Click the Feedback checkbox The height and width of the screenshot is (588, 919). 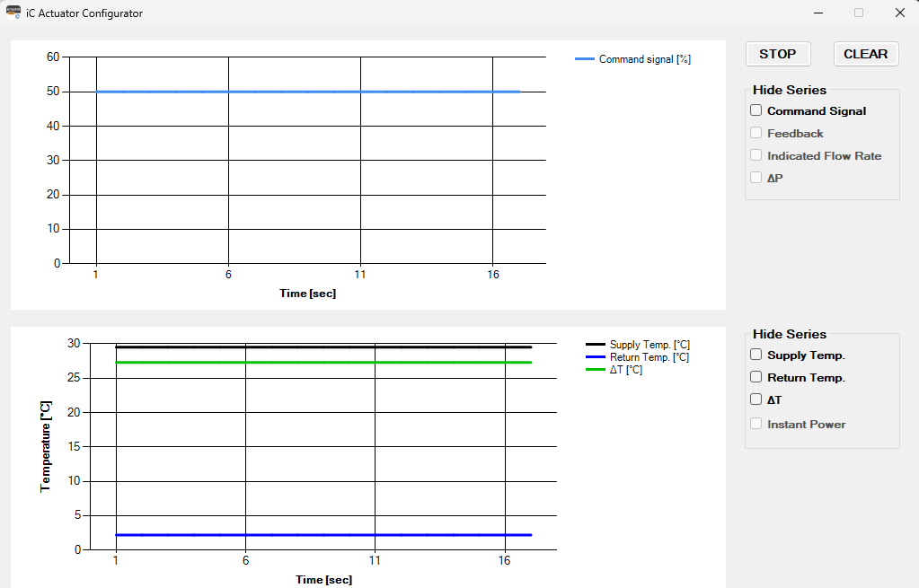[756, 132]
